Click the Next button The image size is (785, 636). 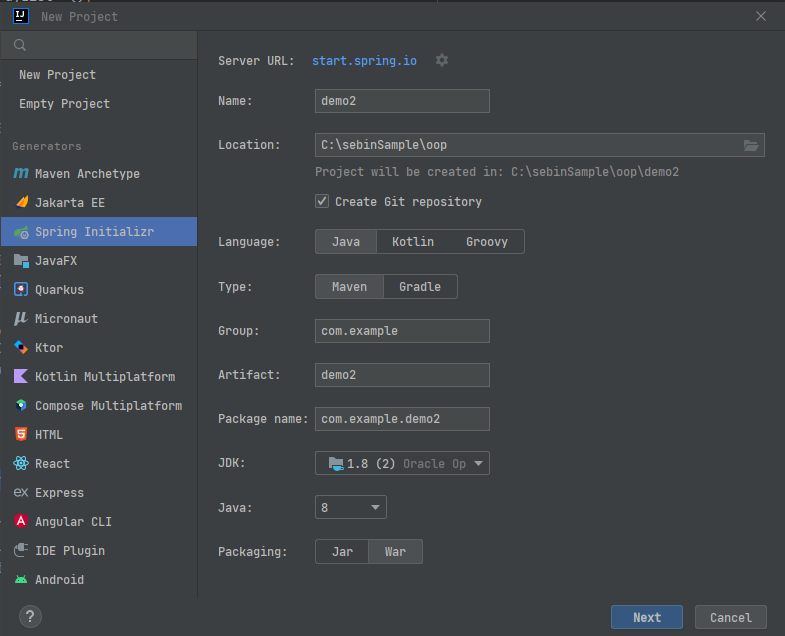coord(647,617)
